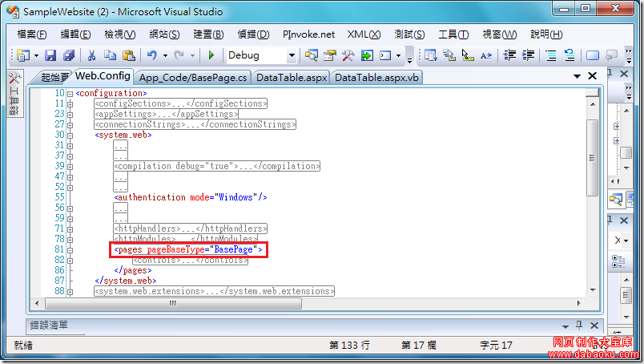Open the 檔案(F) menu
Screen dimensions: 644x364
click(31, 34)
